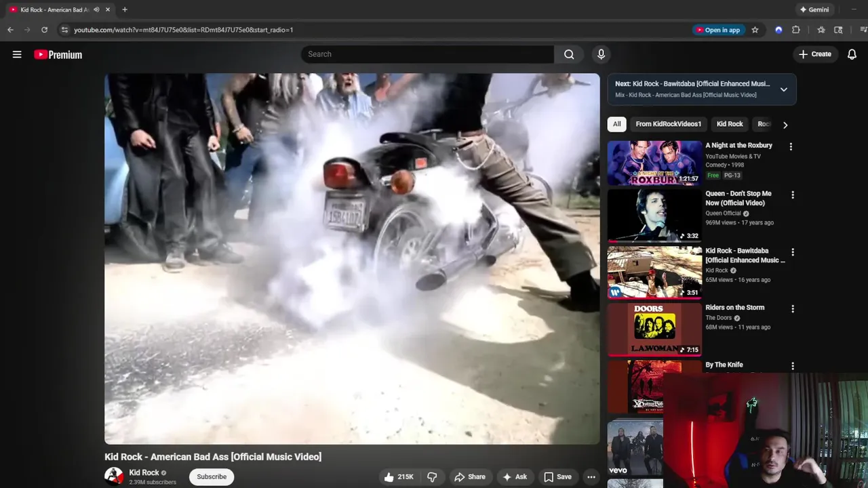Click Mix - Kid Rock playlist subtitle
The width and height of the screenshot is (868, 488).
[x=686, y=95]
